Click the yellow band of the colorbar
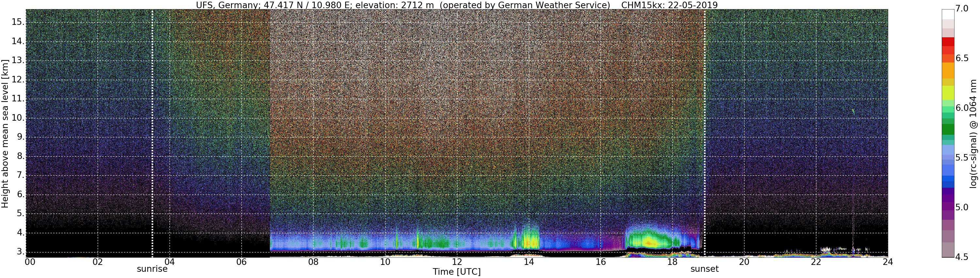The width and height of the screenshot is (980, 278). pos(948,92)
